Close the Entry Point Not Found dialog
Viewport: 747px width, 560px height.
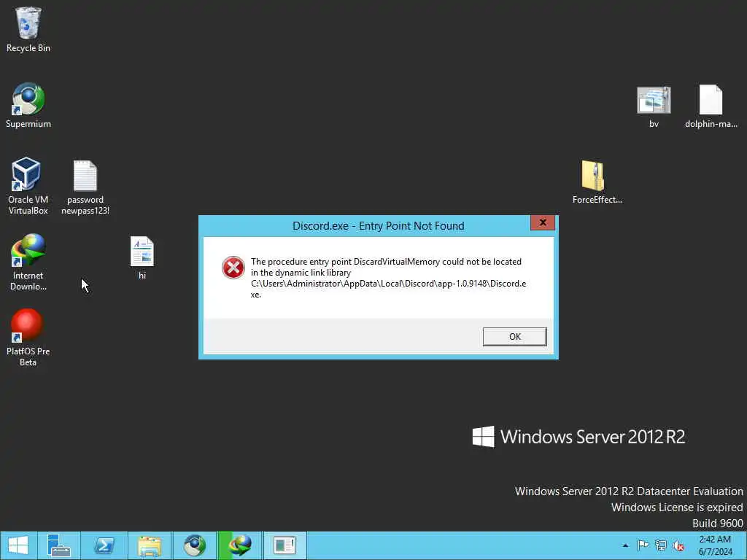(543, 222)
